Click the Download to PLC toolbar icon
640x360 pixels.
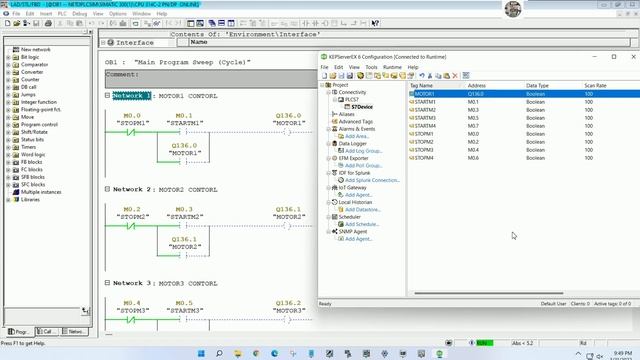click(123, 23)
